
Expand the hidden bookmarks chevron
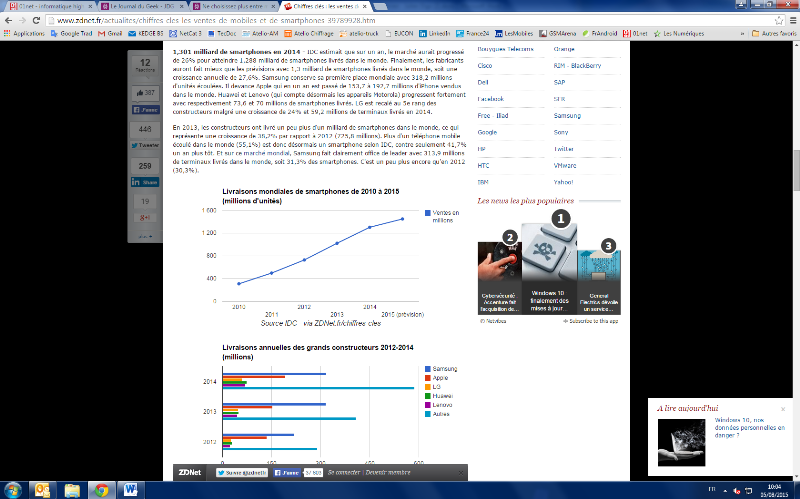pos(742,33)
